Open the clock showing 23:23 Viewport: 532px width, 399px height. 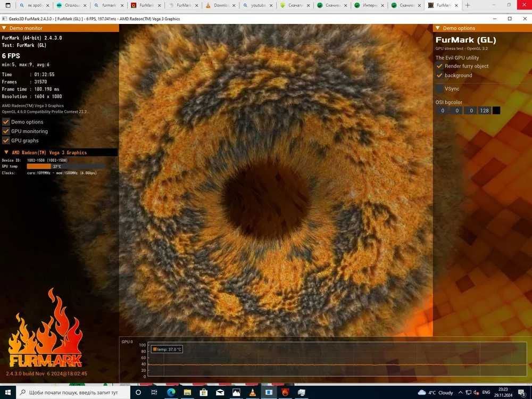(x=503, y=393)
